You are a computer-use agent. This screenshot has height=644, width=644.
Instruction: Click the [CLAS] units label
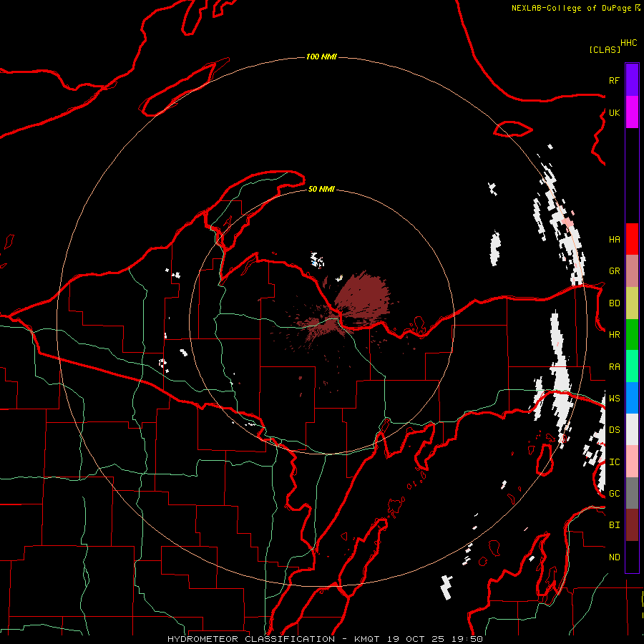coord(605,49)
